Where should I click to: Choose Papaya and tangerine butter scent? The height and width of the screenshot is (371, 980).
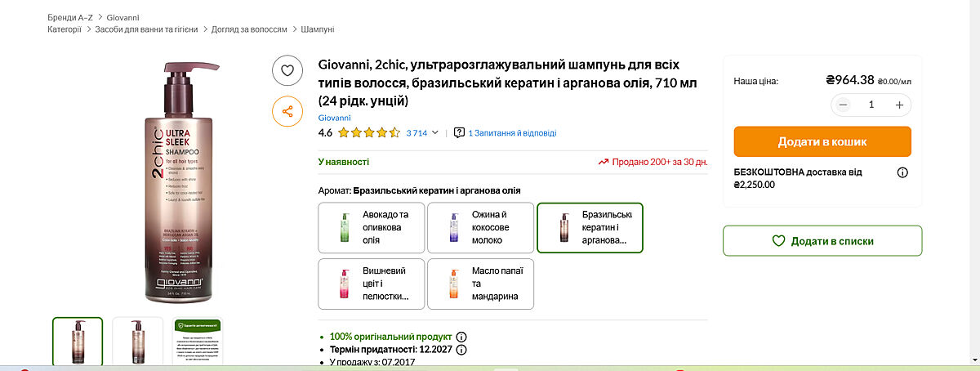point(480,284)
